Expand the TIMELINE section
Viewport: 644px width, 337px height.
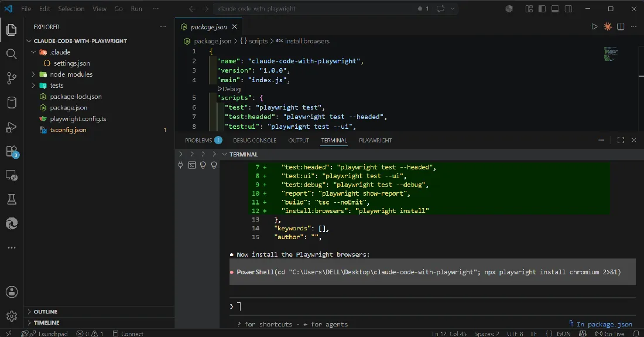tap(29, 322)
